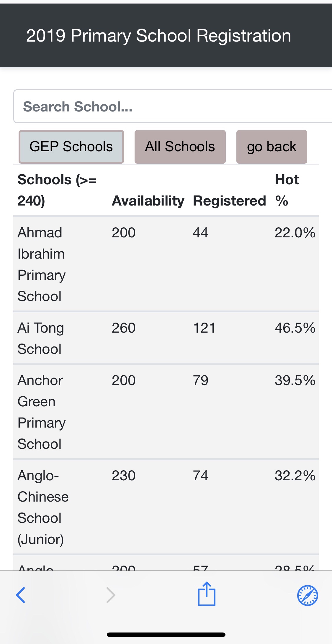Tap the Safari compass icon
Image resolution: width=332 pixels, height=644 pixels.
tap(307, 595)
